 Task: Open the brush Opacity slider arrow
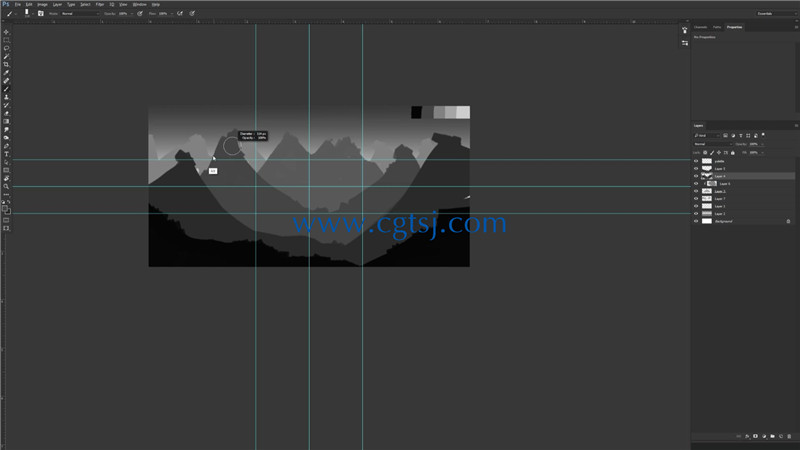(132, 14)
